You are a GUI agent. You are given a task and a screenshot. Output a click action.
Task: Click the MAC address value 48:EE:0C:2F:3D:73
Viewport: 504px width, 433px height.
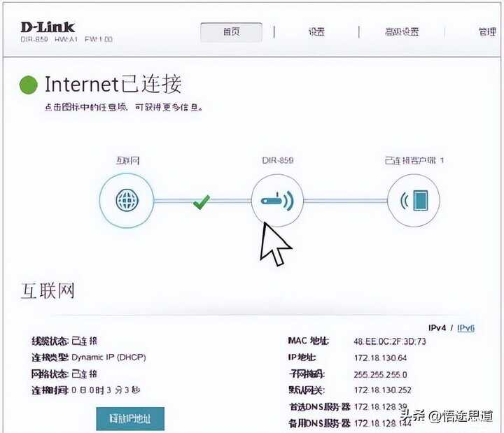tap(390, 341)
